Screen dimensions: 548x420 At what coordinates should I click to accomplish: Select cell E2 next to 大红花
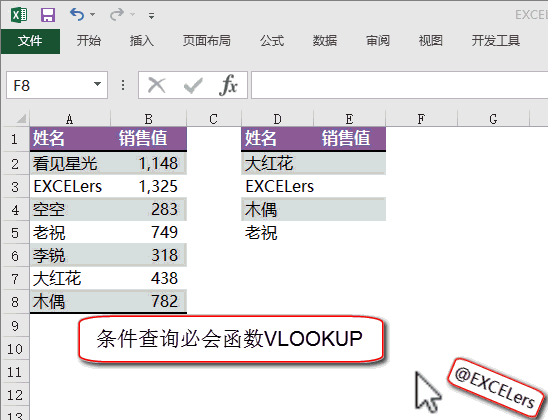point(349,163)
